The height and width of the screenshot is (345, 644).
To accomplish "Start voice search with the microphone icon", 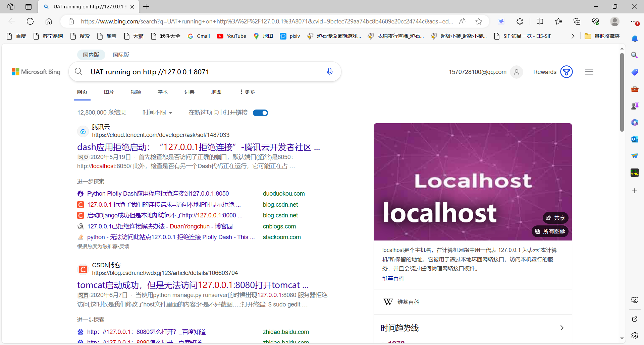I will tap(330, 71).
